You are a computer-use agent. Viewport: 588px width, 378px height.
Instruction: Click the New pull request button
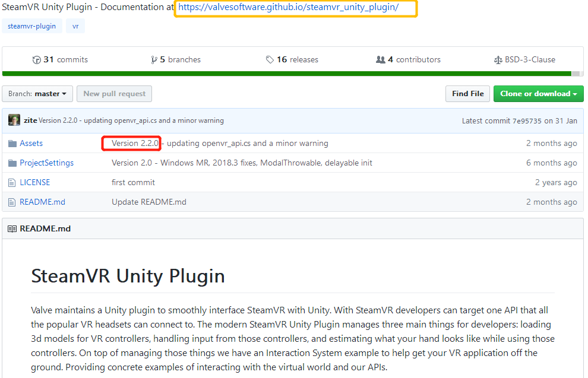click(115, 94)
